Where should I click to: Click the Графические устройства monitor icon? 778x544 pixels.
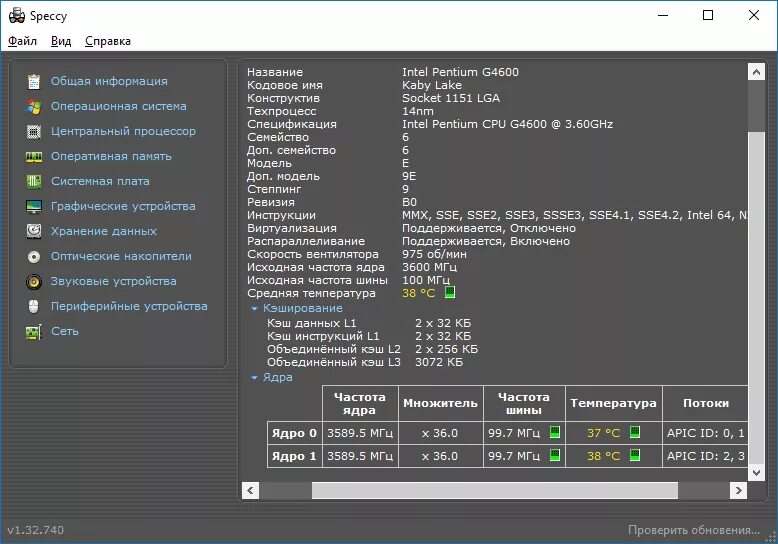(x=34, y=206)
